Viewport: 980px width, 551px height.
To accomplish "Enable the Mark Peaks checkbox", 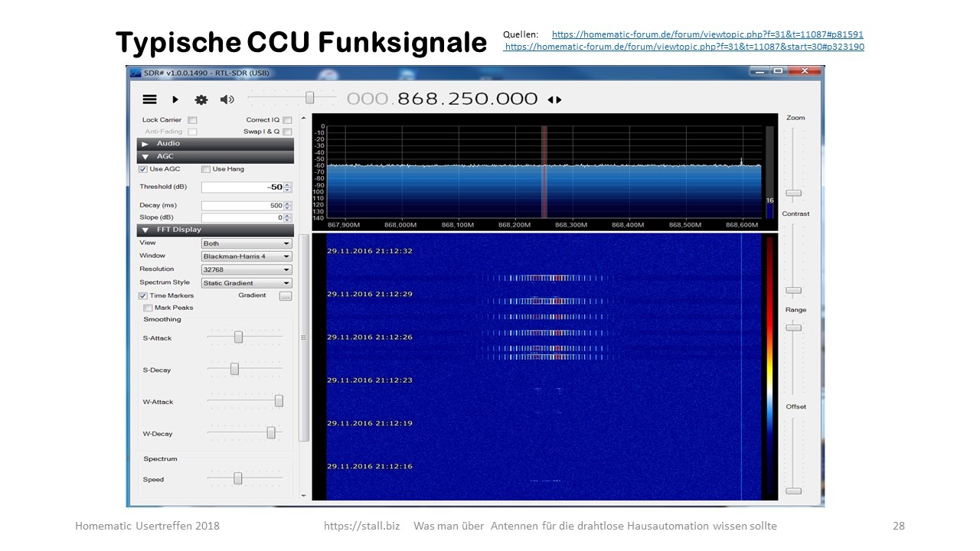I will coord(149,308).
